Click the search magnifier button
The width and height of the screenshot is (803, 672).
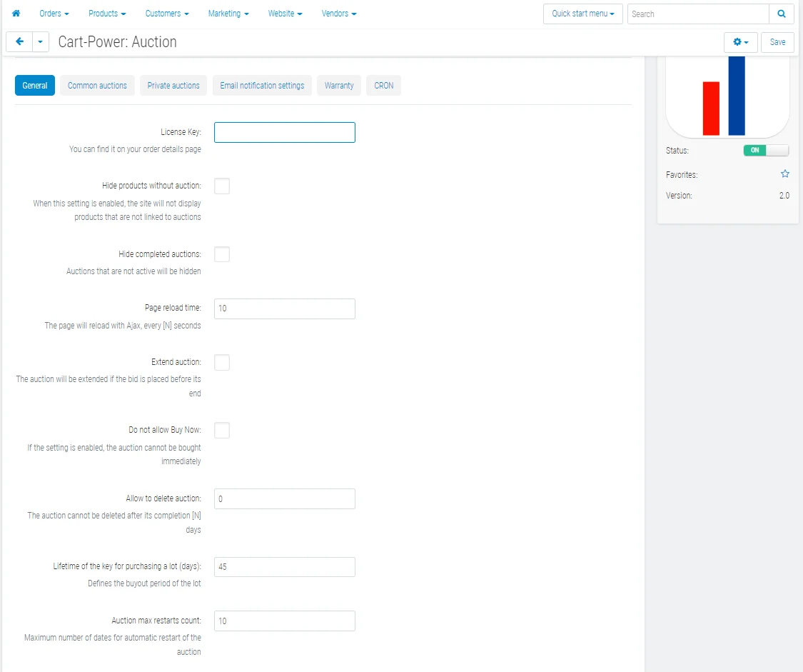point(782,14)
